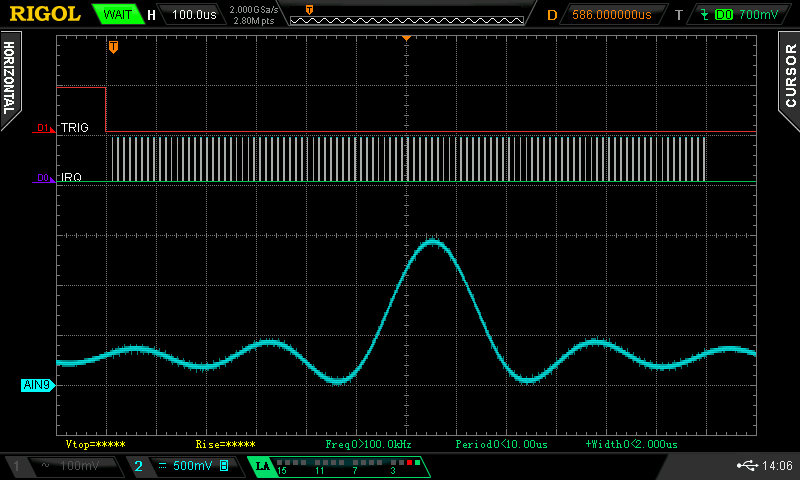Click the +Width0<2.000us measurement
This screenshot has width=800, height=480.
(x=632, y=444)
